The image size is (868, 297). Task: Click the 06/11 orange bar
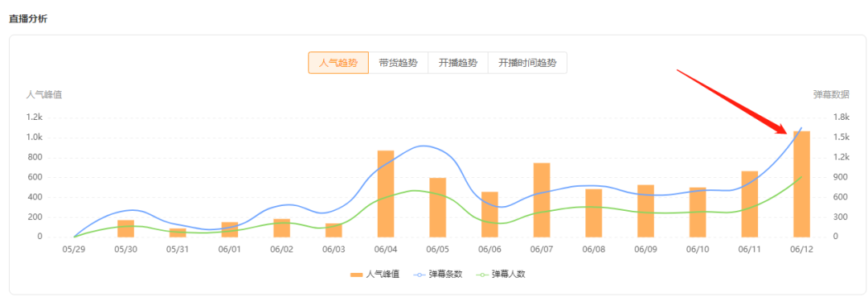[750, 204]
